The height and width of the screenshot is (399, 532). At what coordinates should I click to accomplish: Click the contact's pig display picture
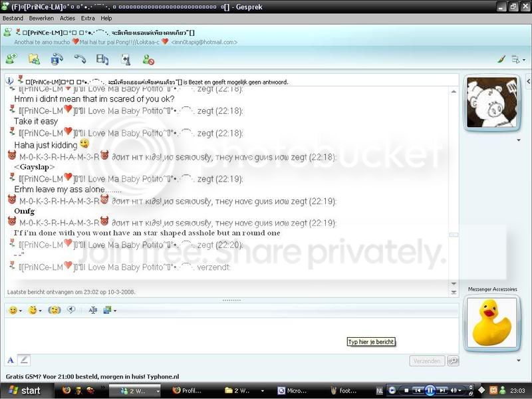(x=492, y=102)
